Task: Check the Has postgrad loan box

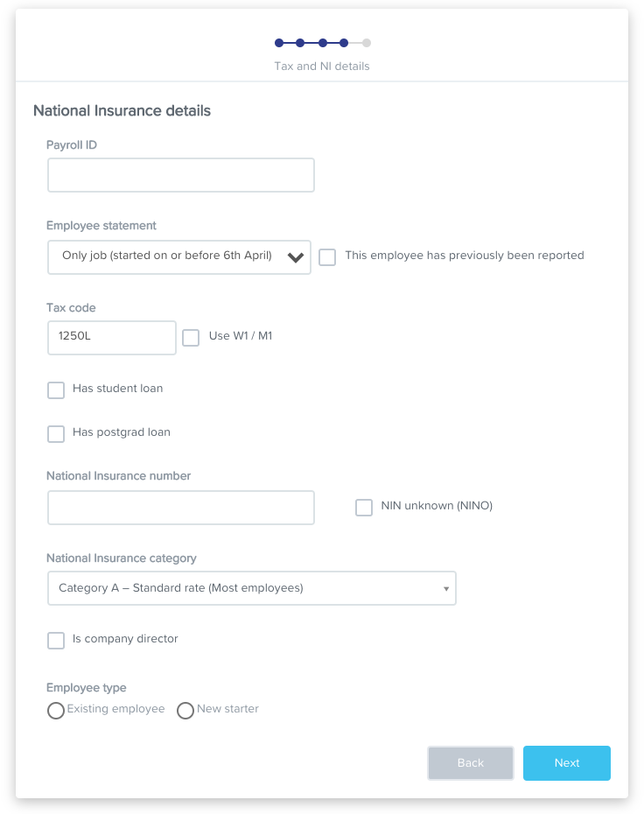Action: [x=56, y=433]
